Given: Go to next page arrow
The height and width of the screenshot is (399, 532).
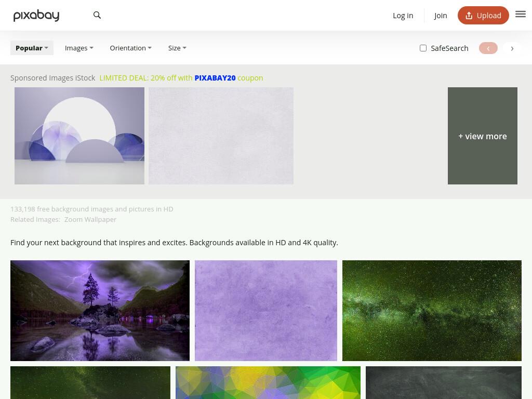Looking at the screenshot, I should pyautogui.click(x=512, y=48).
